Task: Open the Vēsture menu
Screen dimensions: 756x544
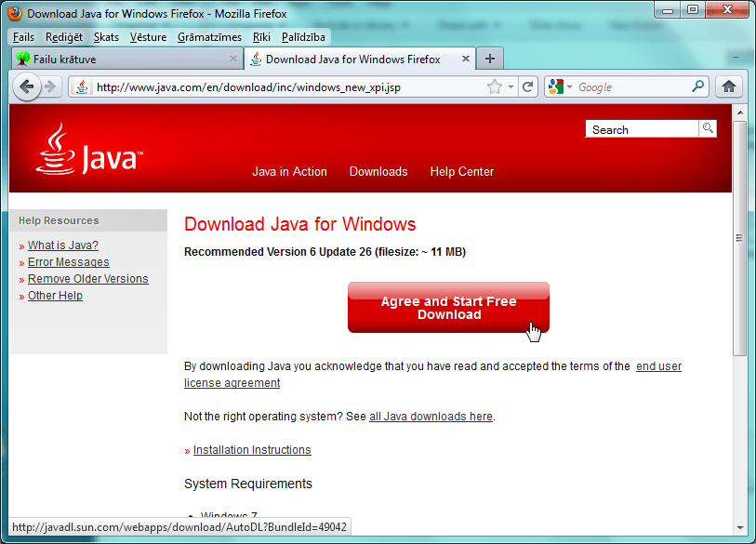Action: (x=148, y=37)
